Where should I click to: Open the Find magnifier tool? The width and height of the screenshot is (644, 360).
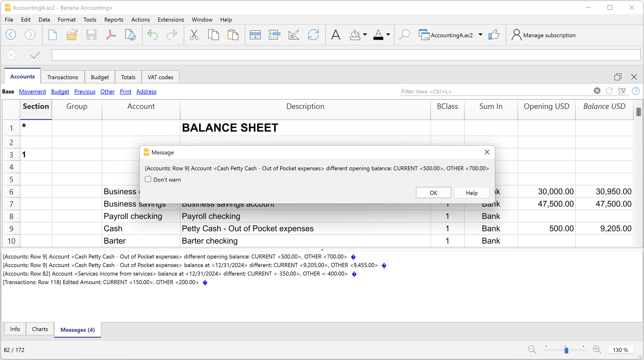[x=404, y=35]
